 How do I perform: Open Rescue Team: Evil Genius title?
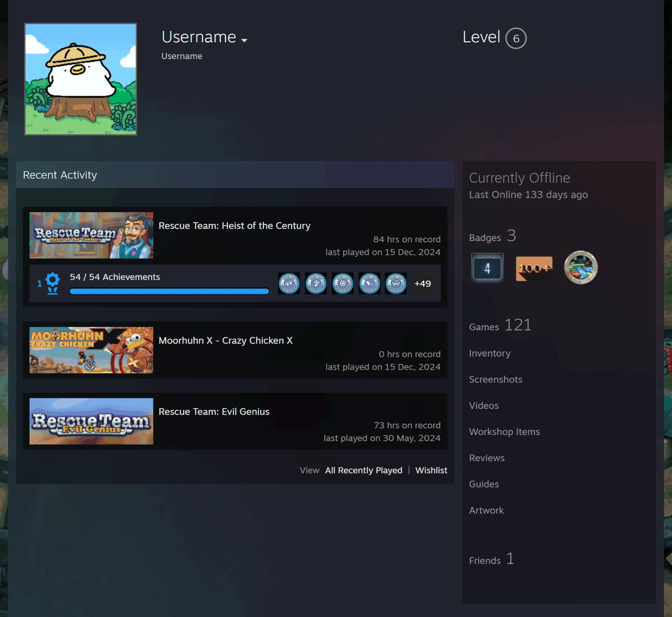point(214,412)
